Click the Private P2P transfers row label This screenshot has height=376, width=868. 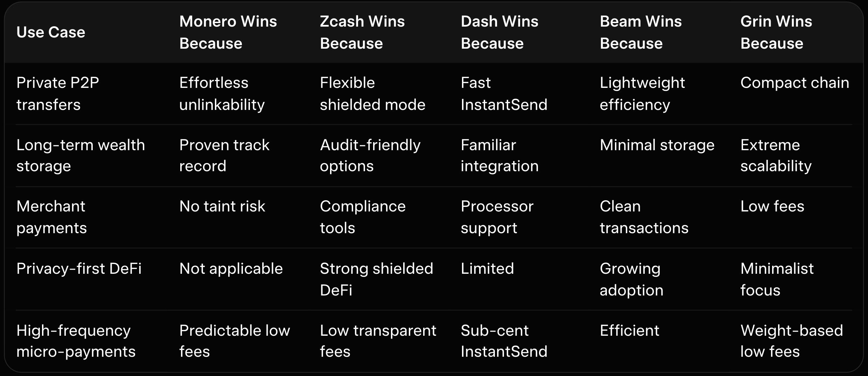pyautogui.click(x=58, y=93)
